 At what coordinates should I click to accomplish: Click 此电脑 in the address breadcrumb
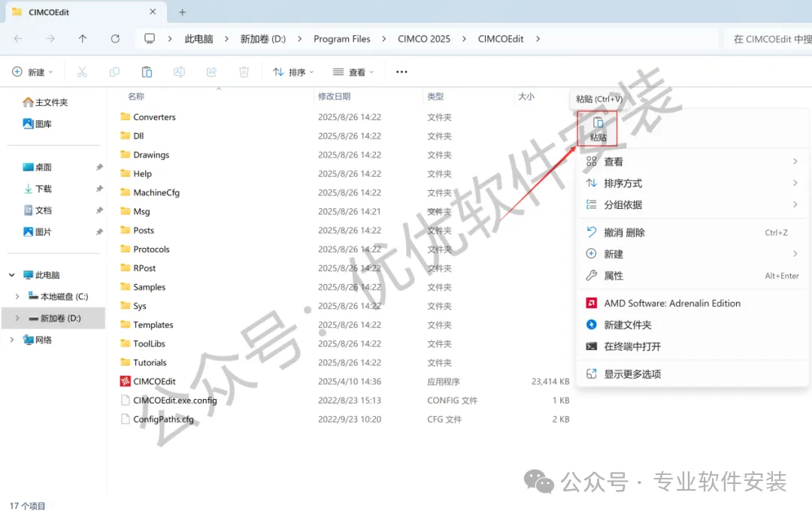[198, 39]
